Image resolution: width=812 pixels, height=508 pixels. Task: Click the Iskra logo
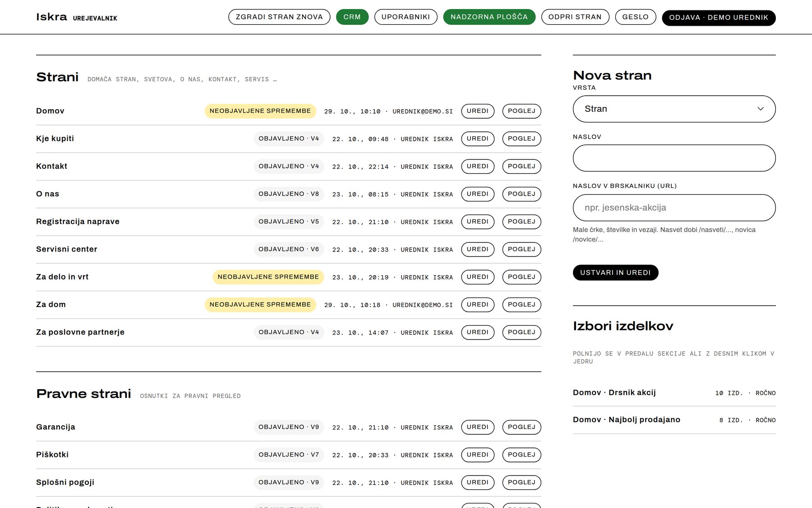(x=51, y=17)
